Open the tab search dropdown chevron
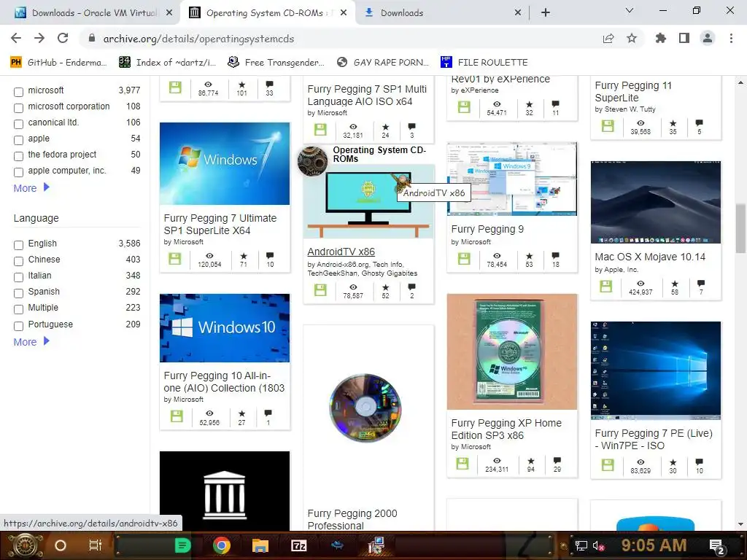This screenshot has width=747, height=560. pos(630,10)
